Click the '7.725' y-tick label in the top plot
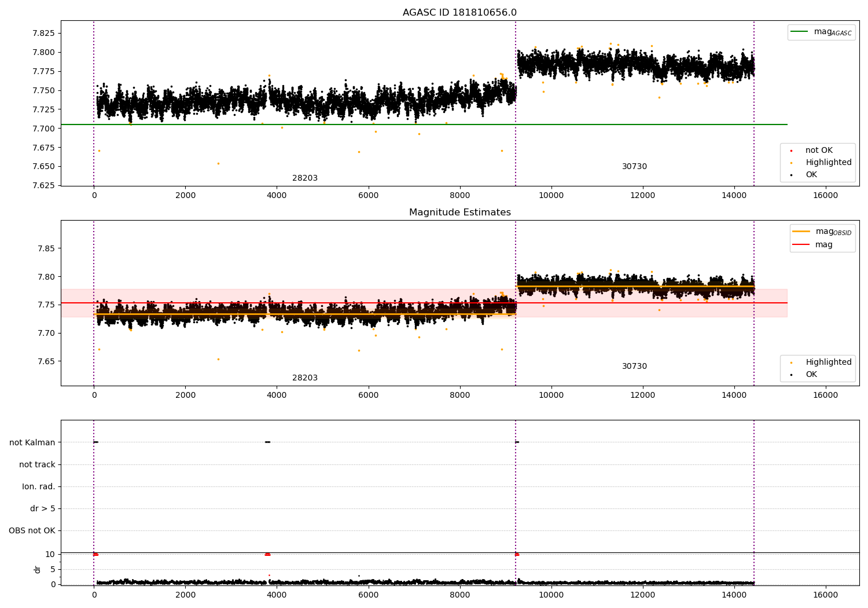 pyautogui.click(x=43, y=109)
